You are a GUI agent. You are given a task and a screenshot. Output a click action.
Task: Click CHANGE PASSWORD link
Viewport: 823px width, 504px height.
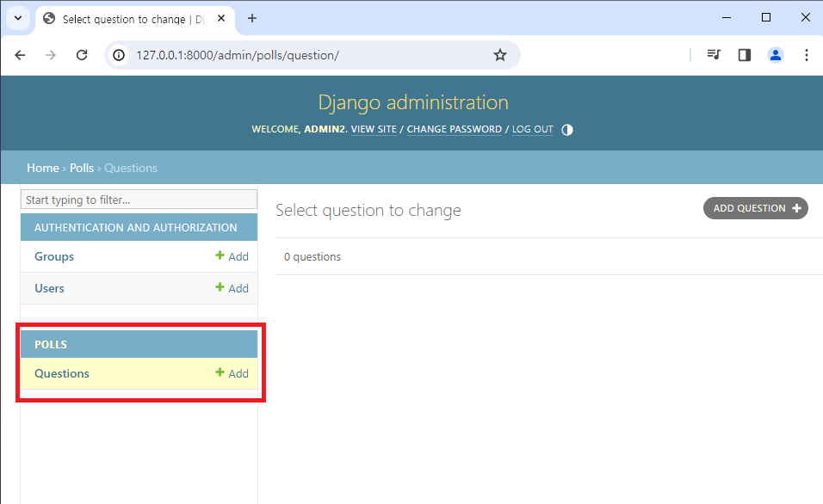(454, 130)
